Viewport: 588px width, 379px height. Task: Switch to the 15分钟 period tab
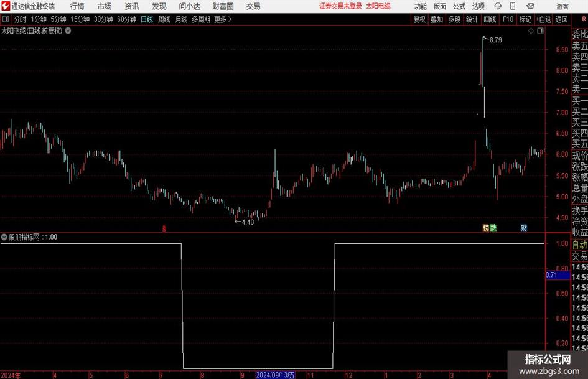click(80, 19)
